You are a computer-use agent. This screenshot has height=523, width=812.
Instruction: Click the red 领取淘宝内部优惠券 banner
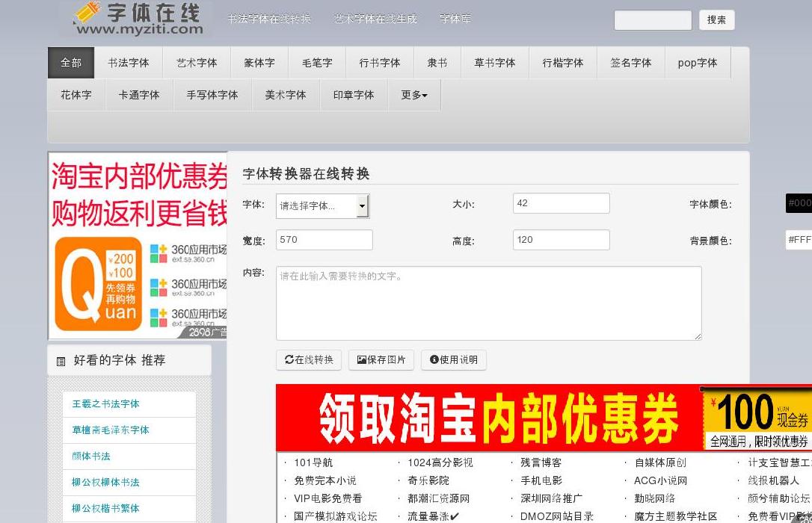pos(544,418)
